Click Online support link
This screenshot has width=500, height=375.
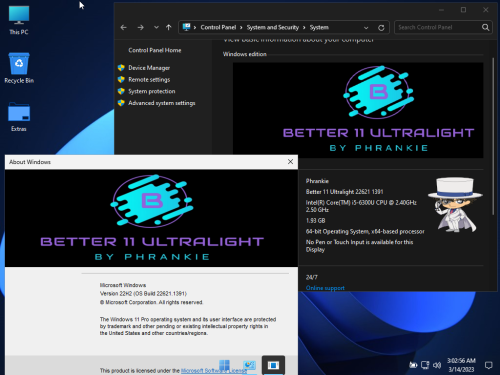click(325, 288)
